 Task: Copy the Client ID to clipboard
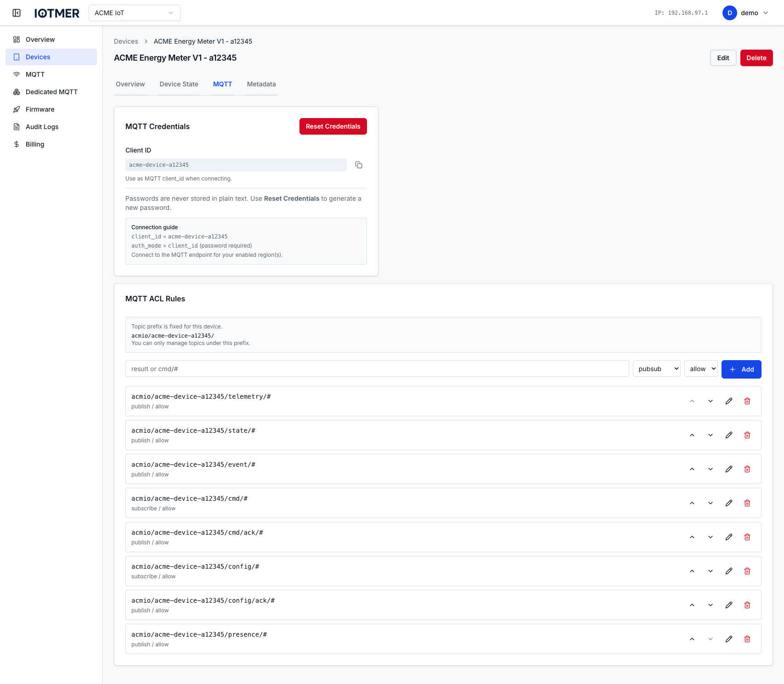(x=359, y=165)
